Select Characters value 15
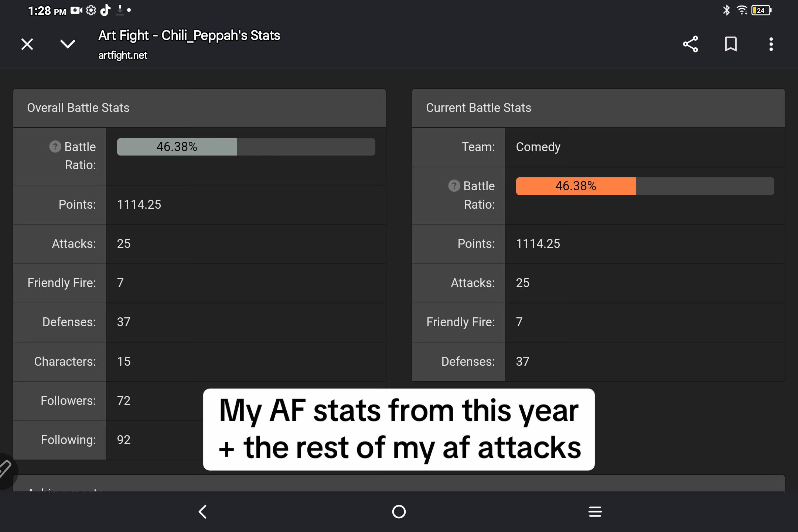The height and width of the screenshot is (532, 798). [124, 361]
